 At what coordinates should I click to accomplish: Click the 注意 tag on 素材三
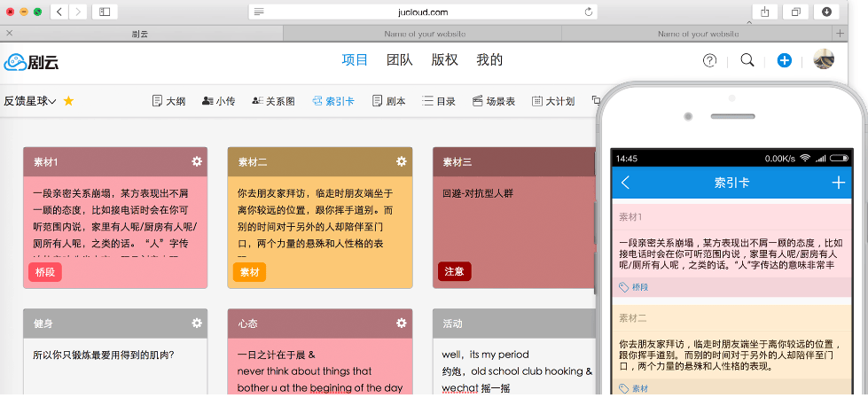454,272
